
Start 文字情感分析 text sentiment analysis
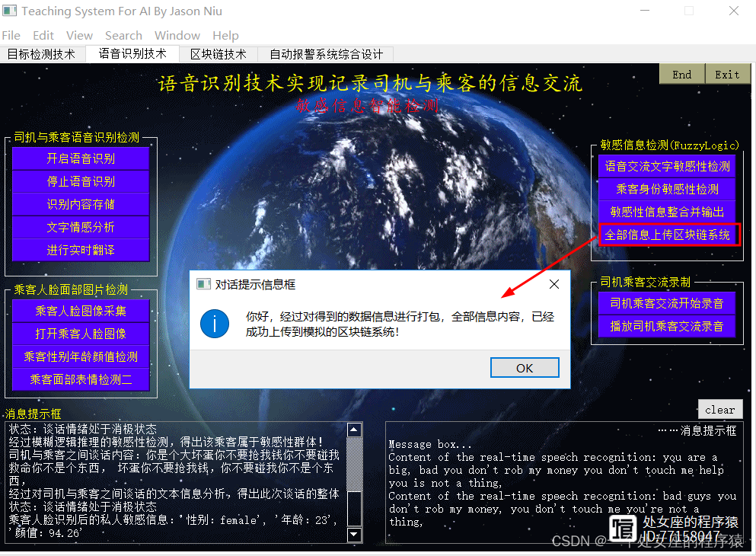[x=80, y=226]
